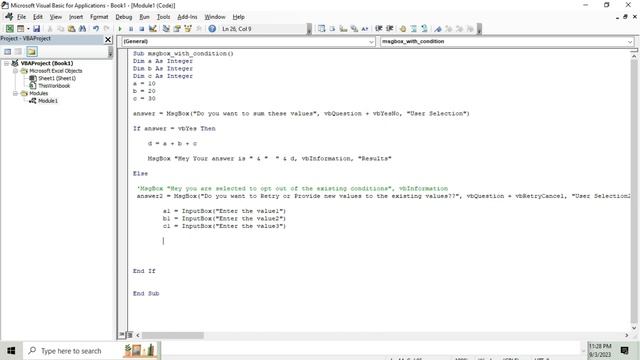Click the View Code icon in Project panel
The image size is (640, 360).
7,51
